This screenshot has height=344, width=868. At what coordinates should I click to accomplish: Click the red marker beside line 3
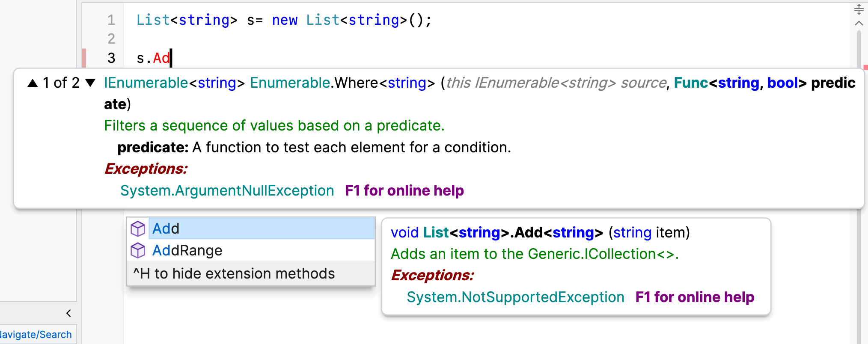(84, 58)
